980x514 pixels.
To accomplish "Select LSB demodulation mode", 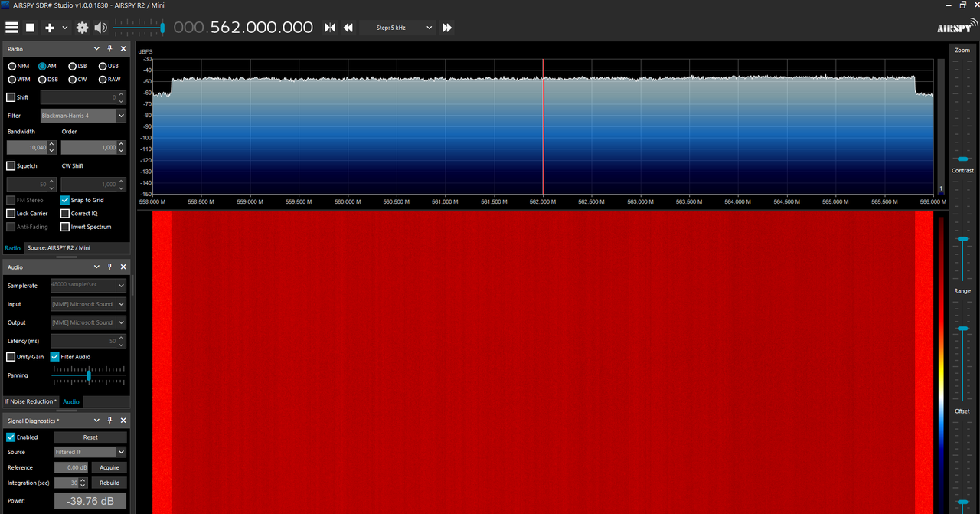I will coord(77,66).
